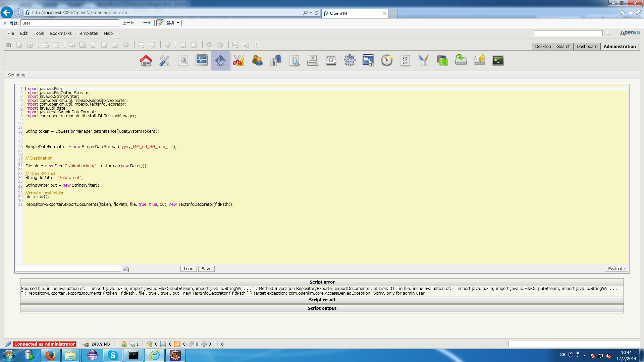This screenshot has width=644, height=362.
Task: Click the highlight pencil toggle in find bar
Action: (160, 23)
